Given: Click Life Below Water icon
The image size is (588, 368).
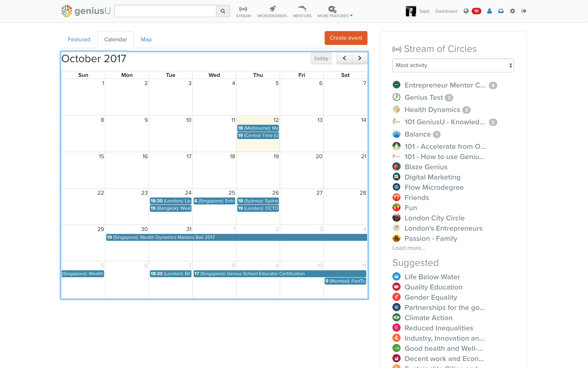Looking at the screenshot, I should (x=396, y=277).
